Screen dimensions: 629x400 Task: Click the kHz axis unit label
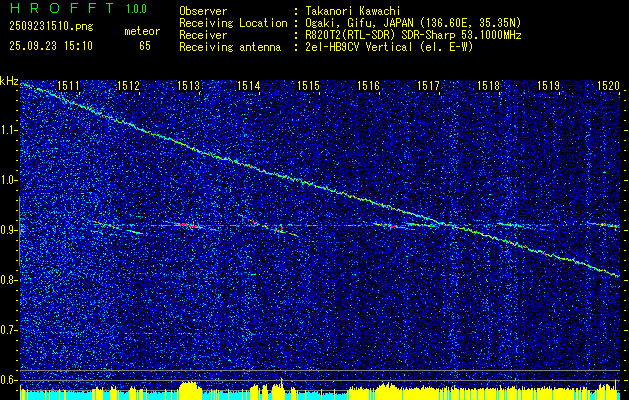(9, 81)
